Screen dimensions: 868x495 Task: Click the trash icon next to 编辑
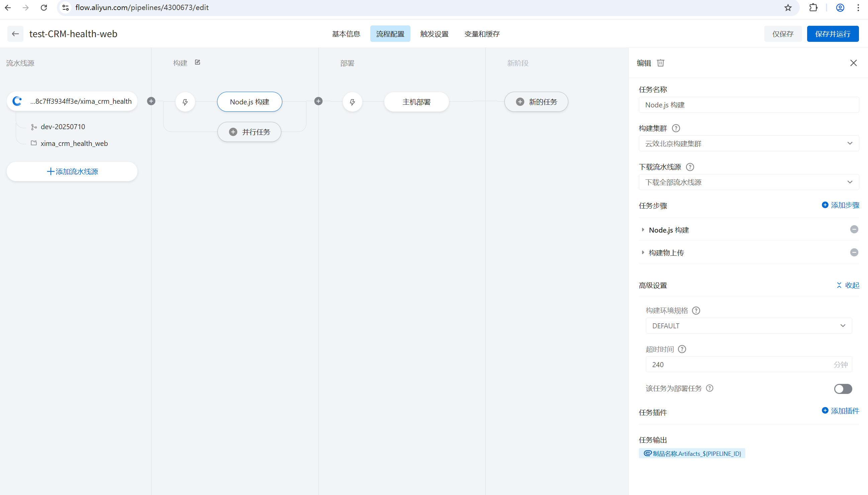pos(660,63)
